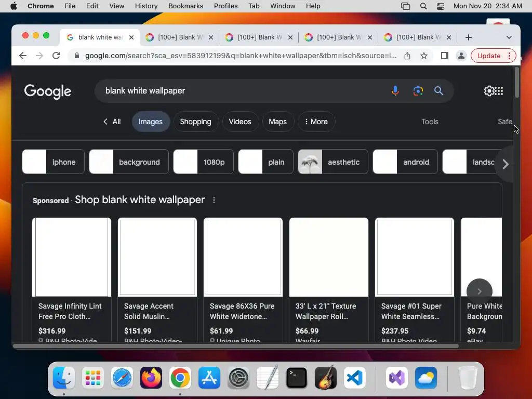Image resolution: width=532 pixels, height=399 pixels.
Task: Open the History menu in the menu bar
Action: 146,6
